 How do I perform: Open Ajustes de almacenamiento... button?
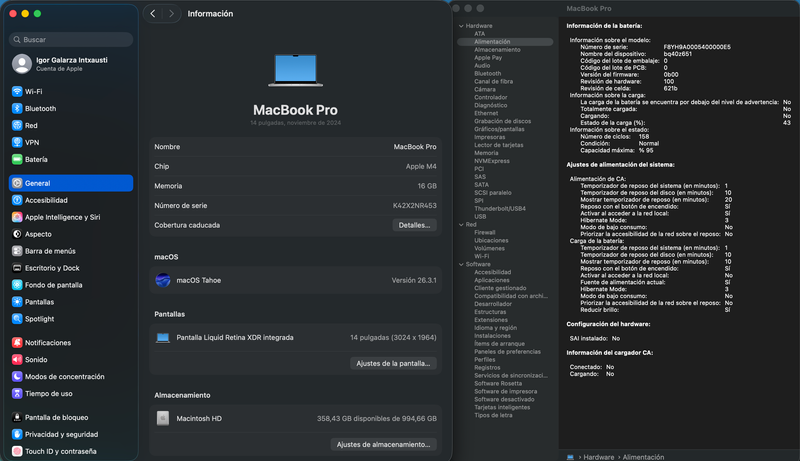pos(384,445)
